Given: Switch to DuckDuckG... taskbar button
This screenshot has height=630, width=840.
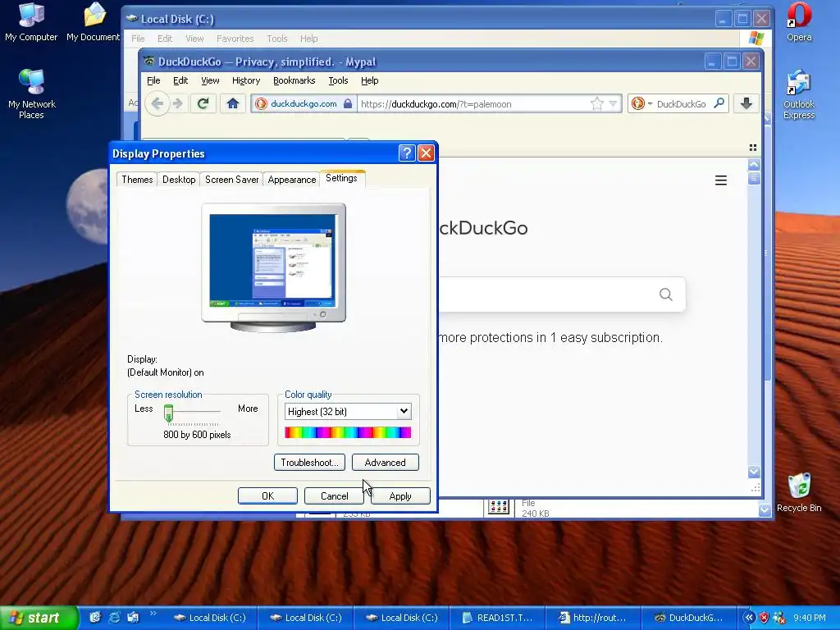Looking at the screenshot, I should coord(688,618).
